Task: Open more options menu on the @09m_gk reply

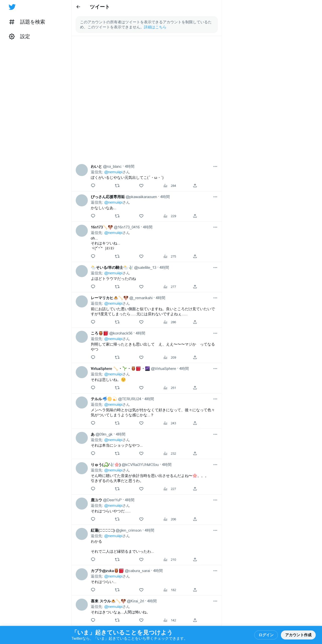Action: 215,434
